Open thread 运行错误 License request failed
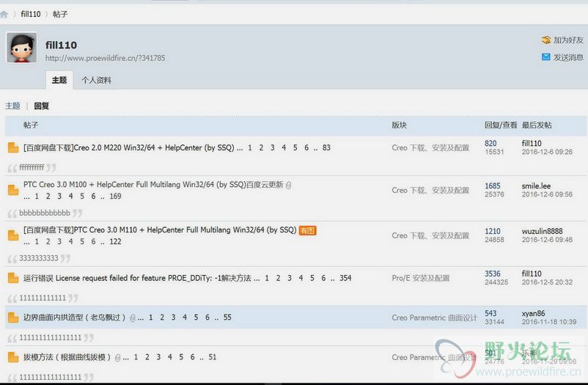 click(137, 278)
